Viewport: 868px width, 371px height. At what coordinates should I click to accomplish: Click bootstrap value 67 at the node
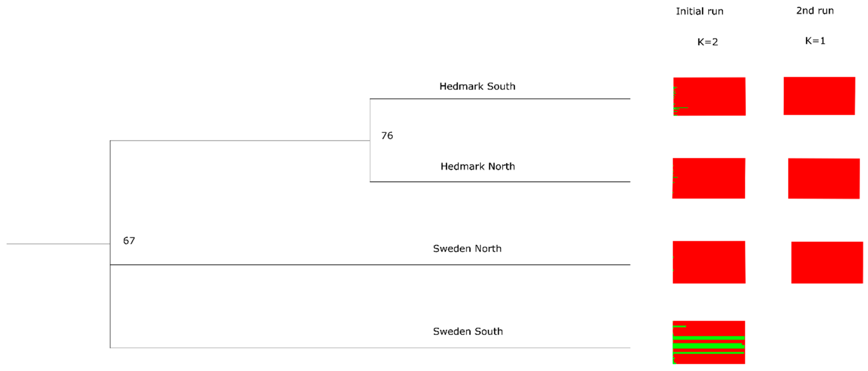[x=129, y=241]
